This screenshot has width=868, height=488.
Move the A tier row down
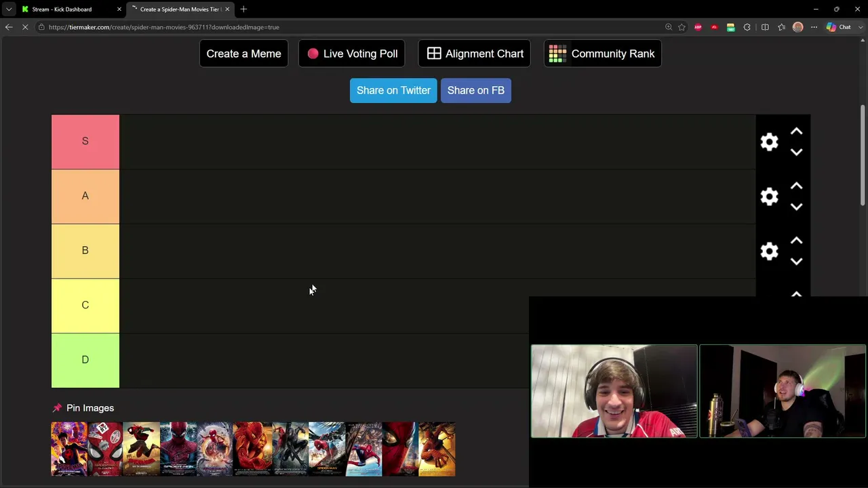point(797,207)
